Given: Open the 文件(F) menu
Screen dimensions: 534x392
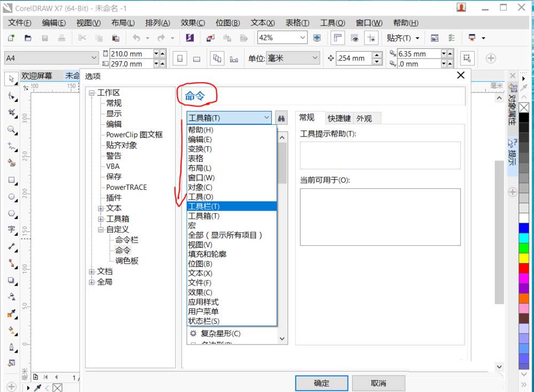Looking at the screenshot, I should [x=19, y=23].
